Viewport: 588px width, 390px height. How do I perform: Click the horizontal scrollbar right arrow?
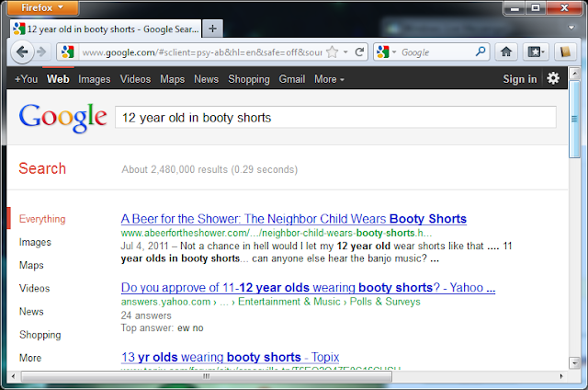[561, 375]
